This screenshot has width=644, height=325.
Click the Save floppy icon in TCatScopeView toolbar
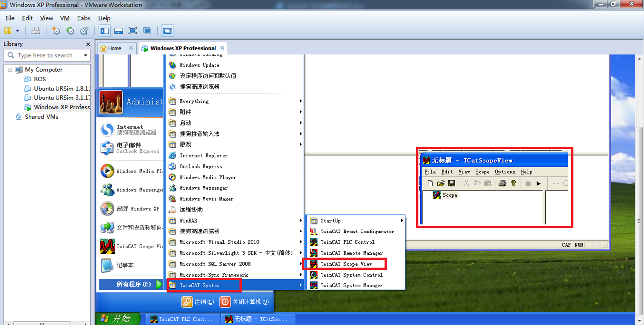tap(451, 184)
